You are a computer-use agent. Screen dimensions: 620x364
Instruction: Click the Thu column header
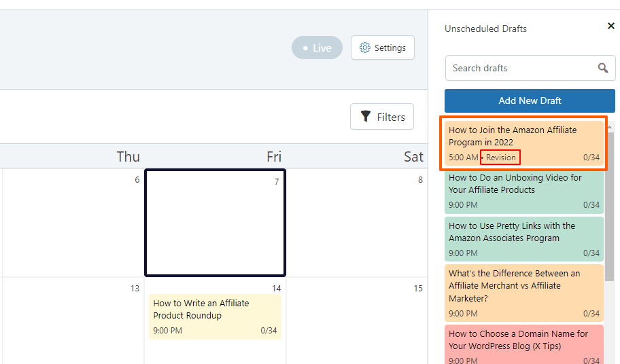128,157
